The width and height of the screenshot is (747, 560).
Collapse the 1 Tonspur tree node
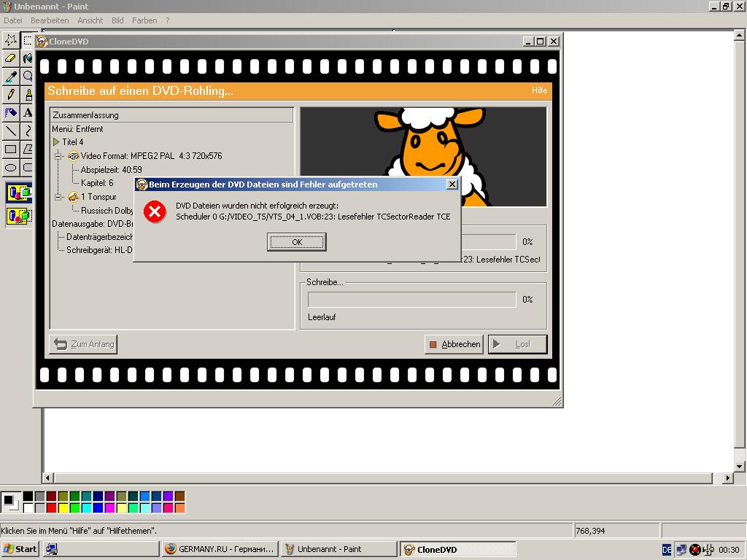point(58,197)
